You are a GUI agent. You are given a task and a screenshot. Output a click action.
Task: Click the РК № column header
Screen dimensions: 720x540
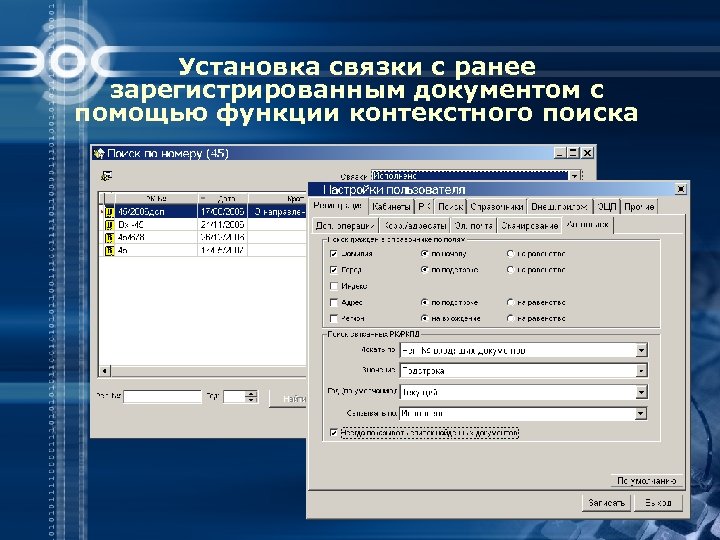156,198
